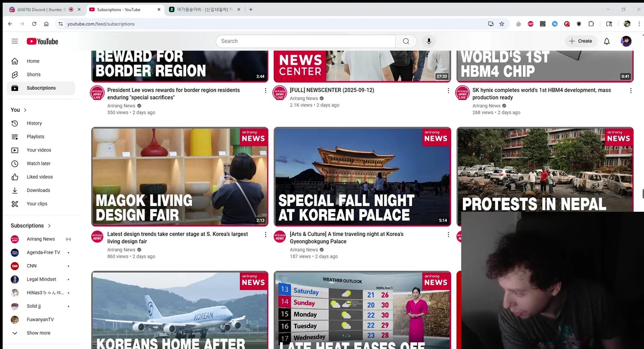The width and height of the screenshot is (644, 349).
Task: Select Home in the sidebar
Action: click(x=41, y=61)
